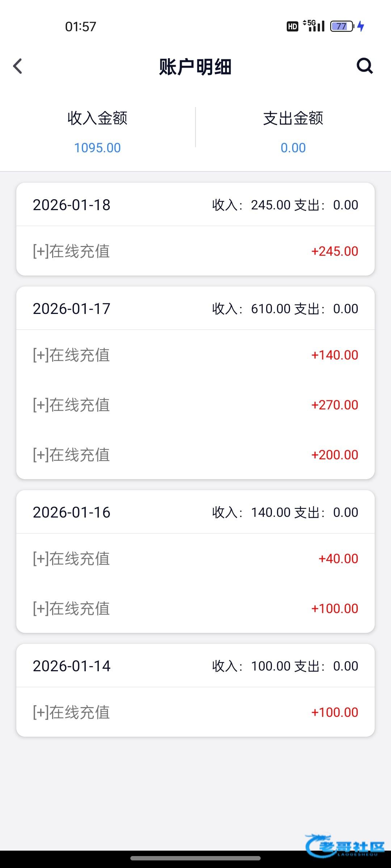
Task: Tap the clock showing 01:57
Action: (x=81, y=26)
